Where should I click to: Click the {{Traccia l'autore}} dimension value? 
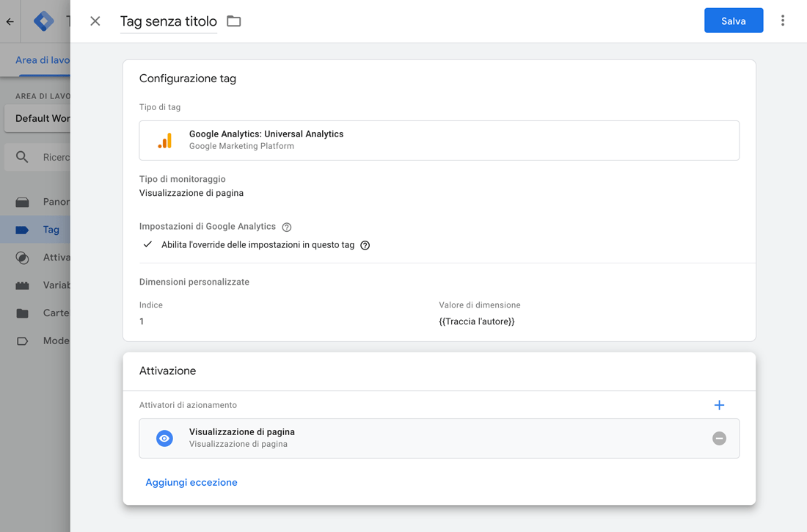click(477, 321)
